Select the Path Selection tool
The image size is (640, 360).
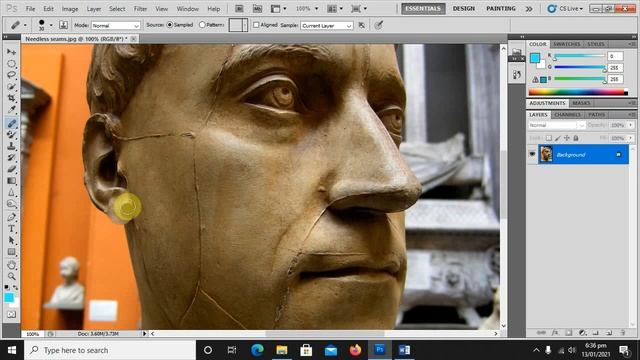11,240
